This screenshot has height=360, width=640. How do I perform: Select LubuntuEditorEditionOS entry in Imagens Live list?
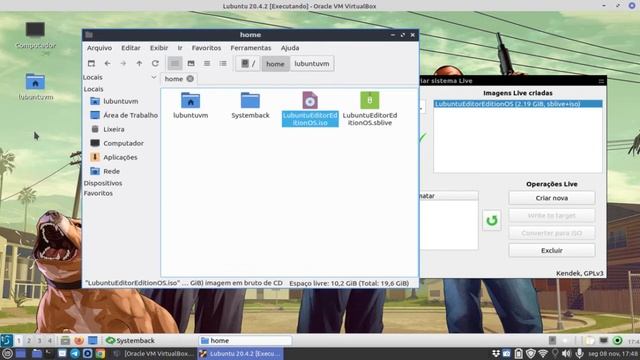(x=518, y=104)
